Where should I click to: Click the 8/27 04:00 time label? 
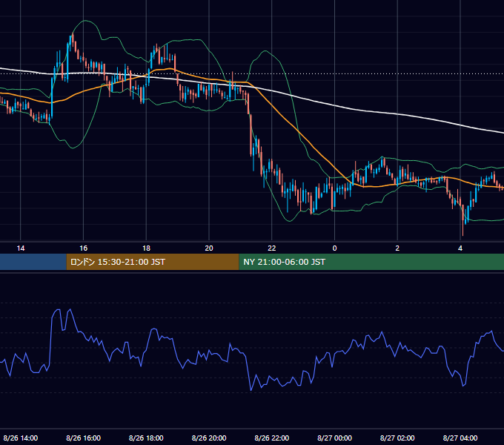click(460, 438)
